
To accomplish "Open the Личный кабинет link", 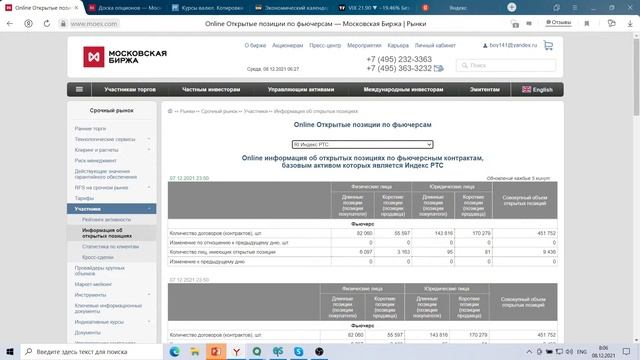I will click(435, 45).
